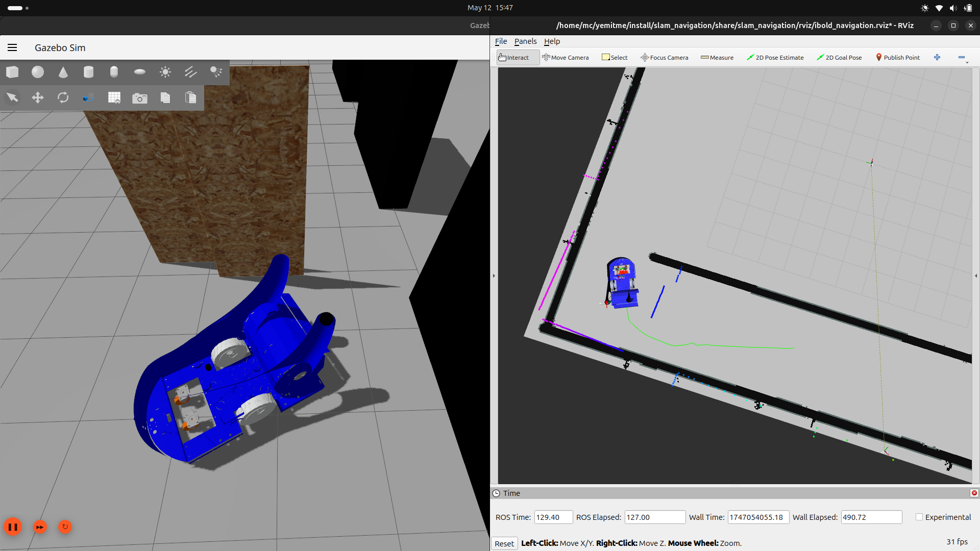Enable the Experimental checkbox

pyautogui.click(x=919, y=517)
